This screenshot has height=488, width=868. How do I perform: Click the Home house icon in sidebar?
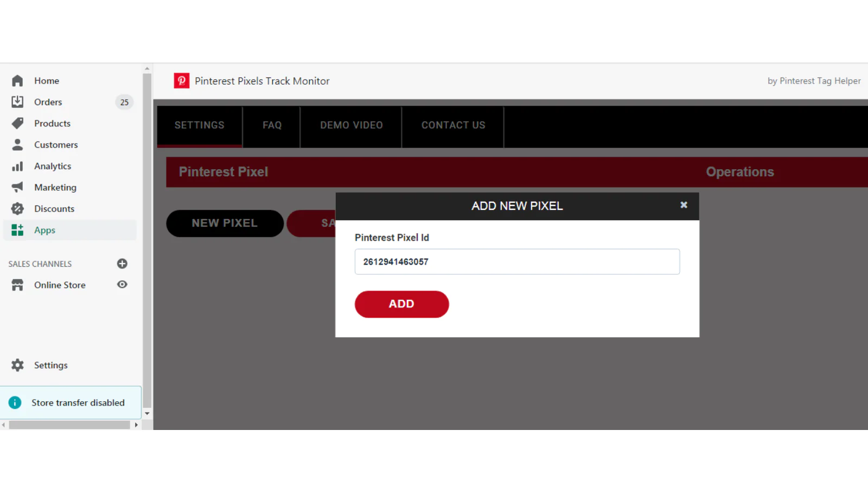point(17,81)
